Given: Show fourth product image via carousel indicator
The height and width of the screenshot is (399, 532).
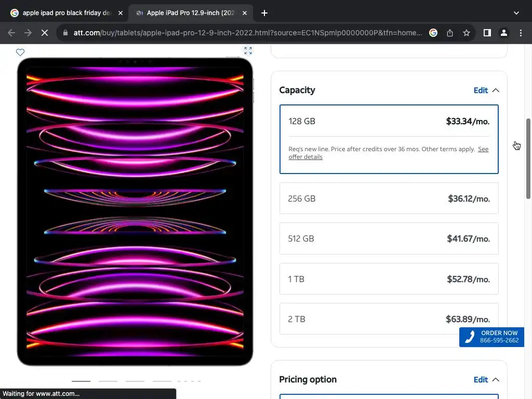Looking at the screenshot, I should coord(162,381).
